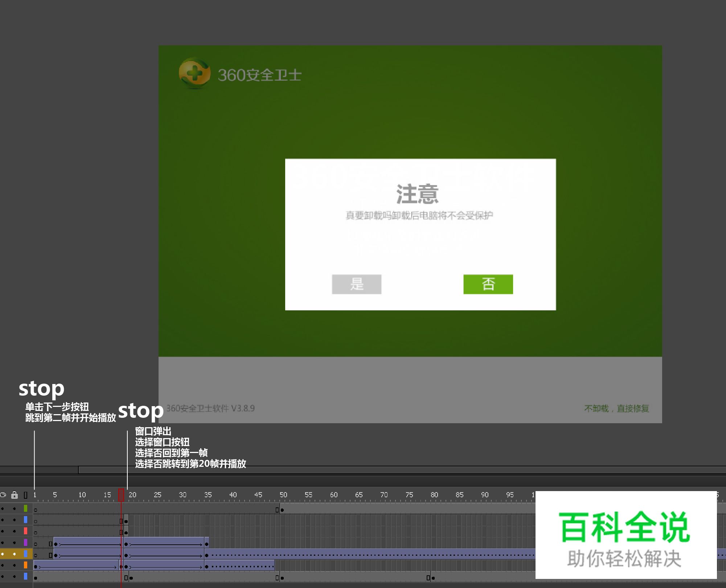Viewport: 726px width, 588px height.
Task: Click the empty keyframe circle on the green layer
Action: pyautogui.click(x=36, y=510)
